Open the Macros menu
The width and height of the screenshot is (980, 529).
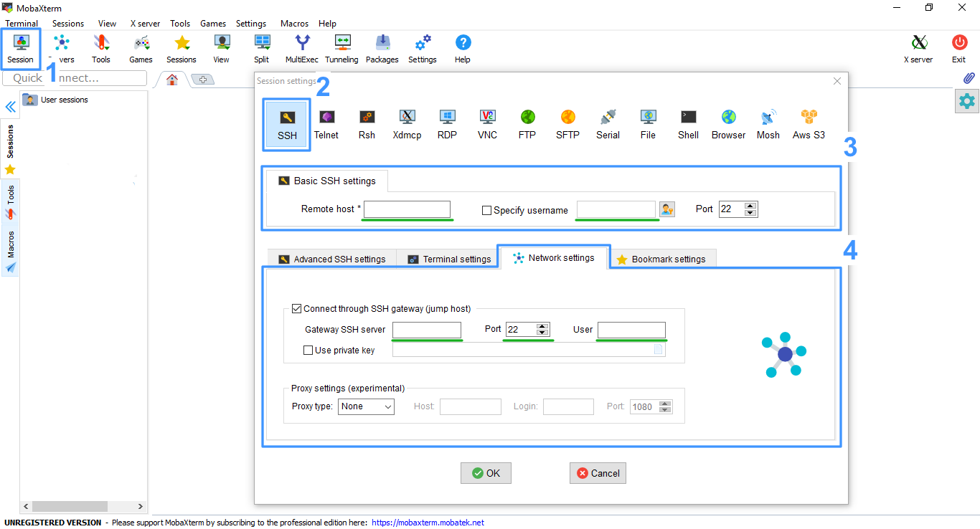[294, 24]
